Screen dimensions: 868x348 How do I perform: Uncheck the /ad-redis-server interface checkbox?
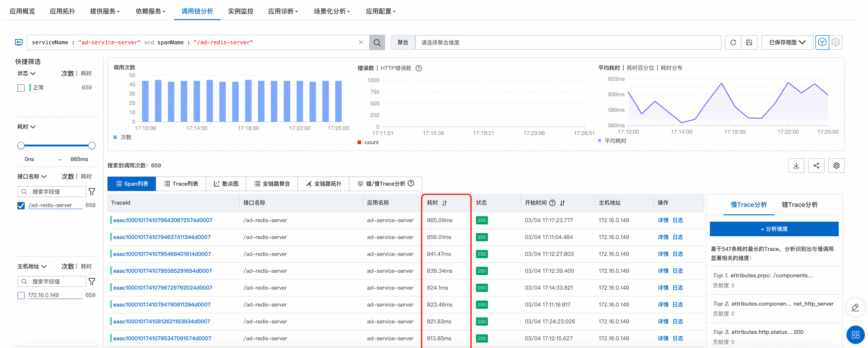21,205
